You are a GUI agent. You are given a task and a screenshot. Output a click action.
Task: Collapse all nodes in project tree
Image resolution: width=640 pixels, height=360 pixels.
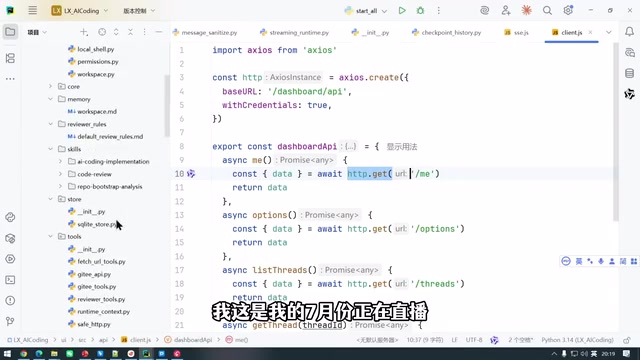coord(131,32)
